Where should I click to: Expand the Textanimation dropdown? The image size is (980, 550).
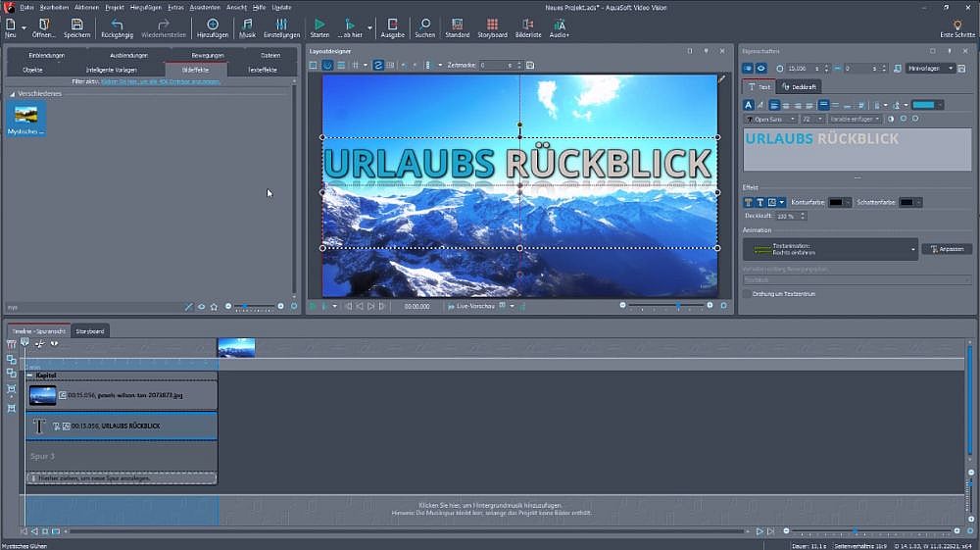coord(913,249)
